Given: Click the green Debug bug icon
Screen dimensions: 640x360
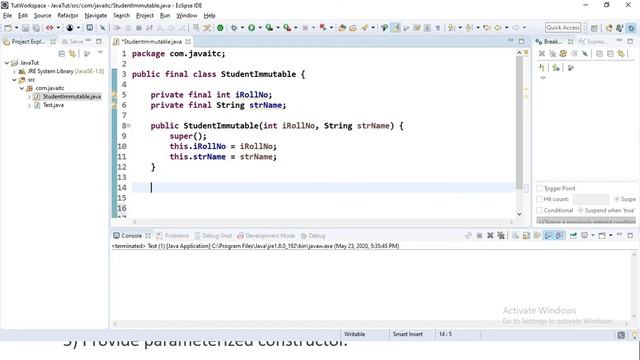Looking at the screenshot, I should [234, 28].
